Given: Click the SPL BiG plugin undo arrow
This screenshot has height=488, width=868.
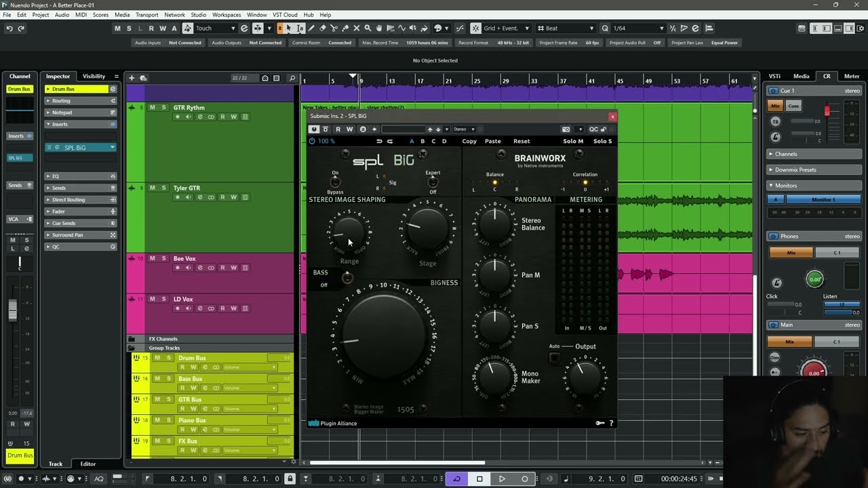Looking at the screenshot, I should tap(379, 141).
